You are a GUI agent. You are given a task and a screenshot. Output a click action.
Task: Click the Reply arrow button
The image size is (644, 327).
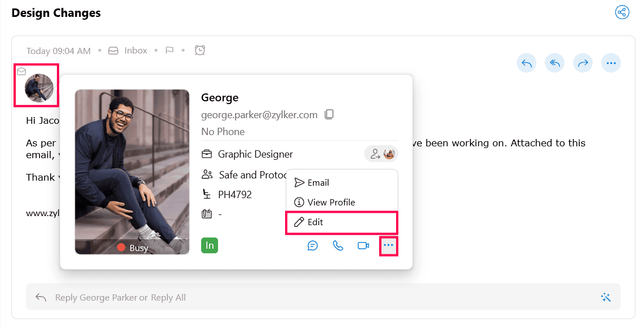(527, 63)
